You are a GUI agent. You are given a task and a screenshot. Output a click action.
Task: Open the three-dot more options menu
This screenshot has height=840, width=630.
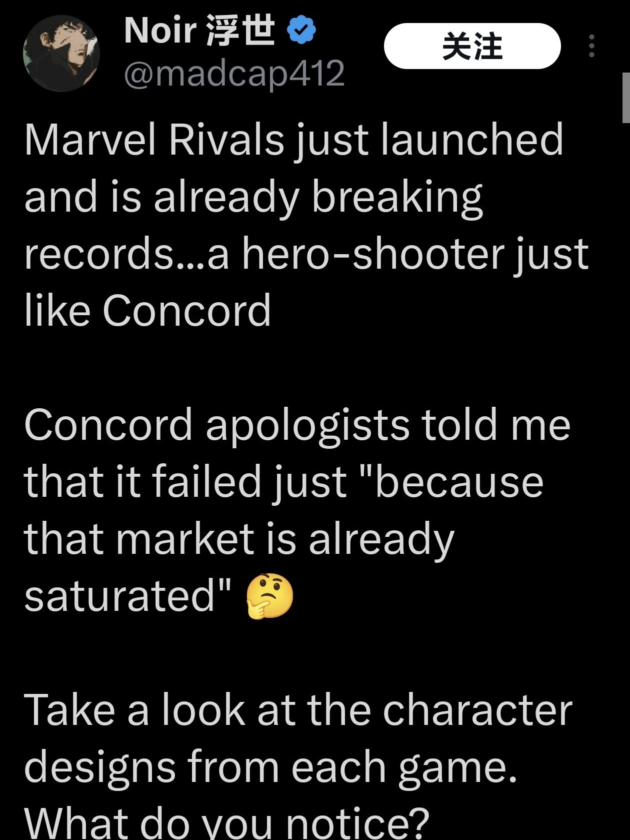tap(591, 46)
